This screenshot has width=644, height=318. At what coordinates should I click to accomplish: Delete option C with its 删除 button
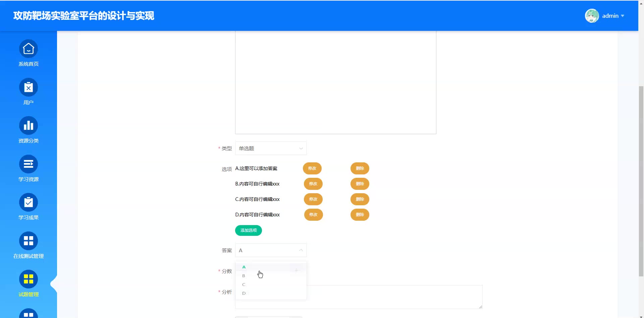click(360, 199)
